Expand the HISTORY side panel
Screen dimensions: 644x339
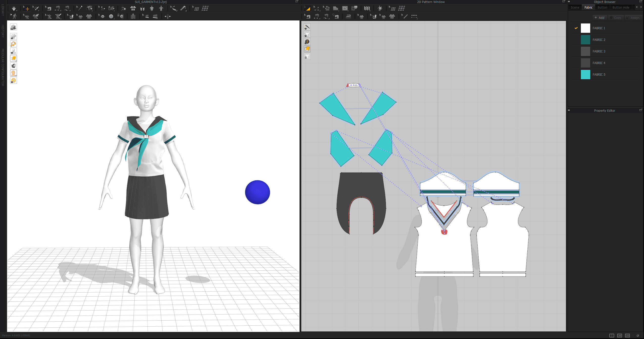(x=3, y=31)
